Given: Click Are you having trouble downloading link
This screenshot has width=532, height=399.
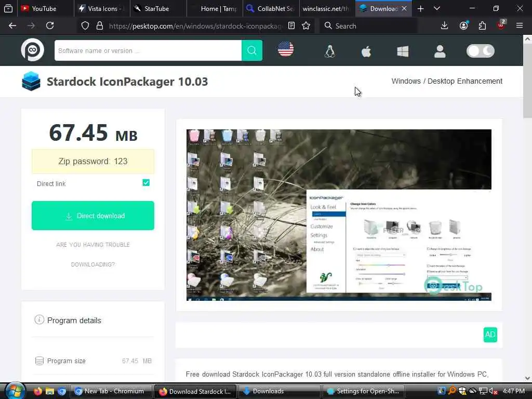Looking at the screenshot, I should point(93,255).
